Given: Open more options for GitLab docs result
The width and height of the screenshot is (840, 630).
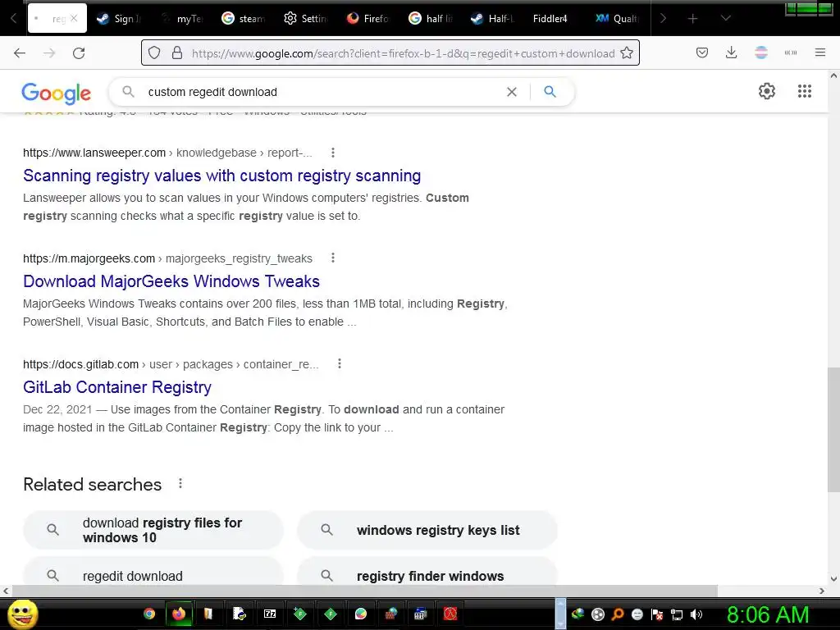Looking at the screenshot, I should pos(339,364).
